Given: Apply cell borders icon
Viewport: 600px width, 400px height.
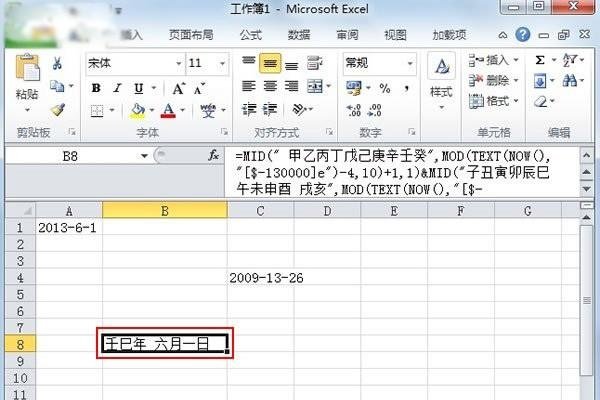Looking at the screenshot, I should click(97, 111).
